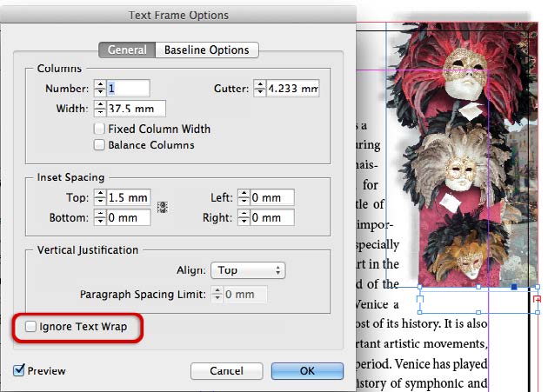Enable Fixed Column Width checkbox
The height and width of the screenshot is (392, 548).
click(x=99, y=129)
